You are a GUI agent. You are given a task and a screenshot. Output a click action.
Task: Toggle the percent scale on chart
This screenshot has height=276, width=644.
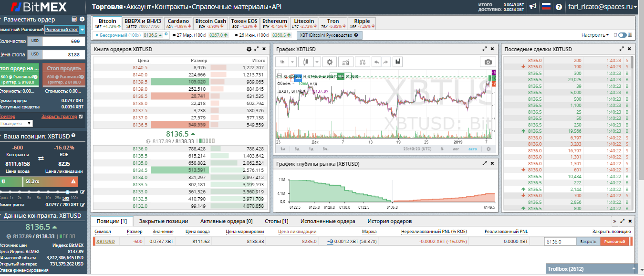442,149
